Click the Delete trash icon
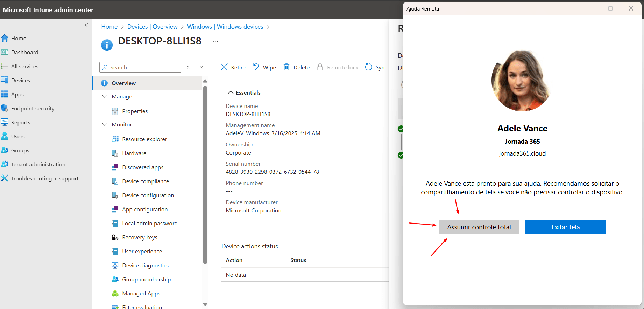This screenshot has width=644, height=309. coord(286,67)
